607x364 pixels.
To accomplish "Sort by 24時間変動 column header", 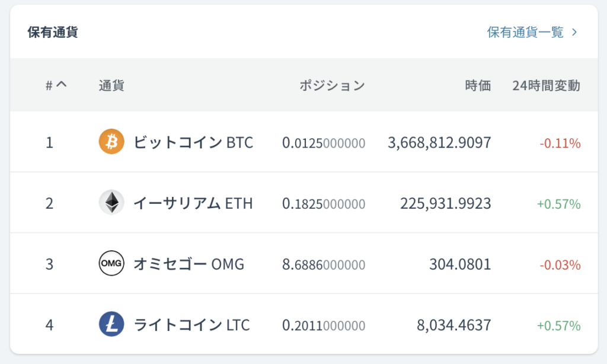I will point(546,85).
